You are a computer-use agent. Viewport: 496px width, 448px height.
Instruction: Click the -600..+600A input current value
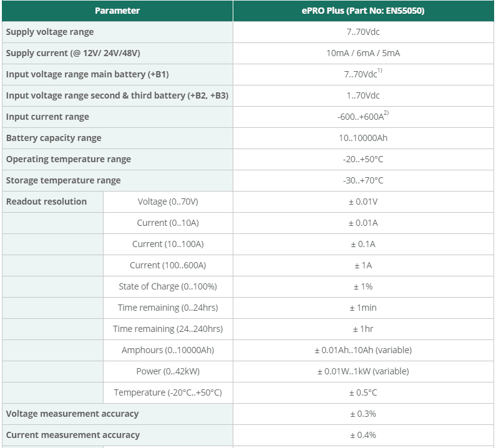pos(362,117)
